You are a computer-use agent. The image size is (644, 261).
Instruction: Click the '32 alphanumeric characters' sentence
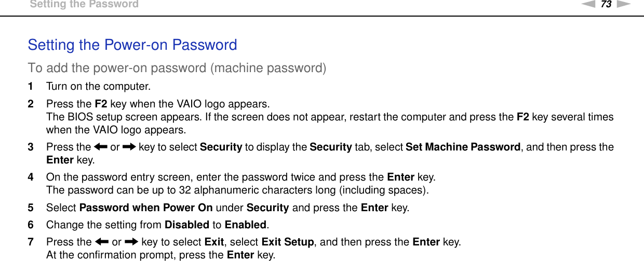tap(237, 190)
